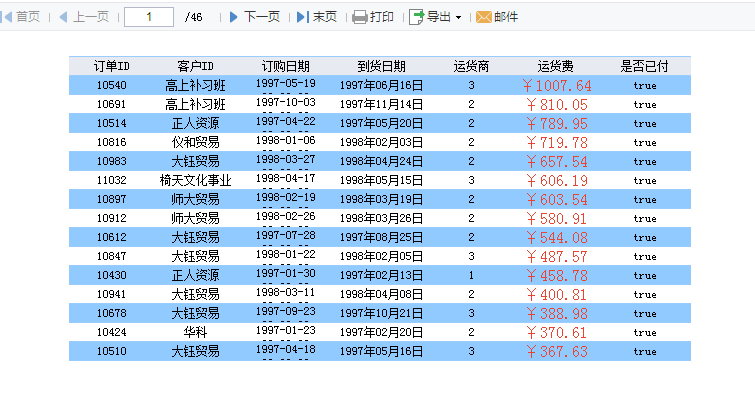
Task: Open the export dropdown arrow
Action: coord(458,18)
